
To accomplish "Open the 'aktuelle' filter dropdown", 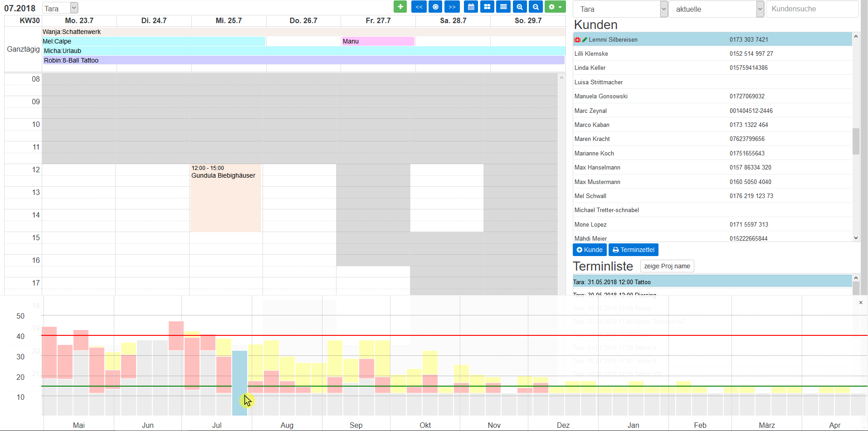I will click(x=717, y=9).
